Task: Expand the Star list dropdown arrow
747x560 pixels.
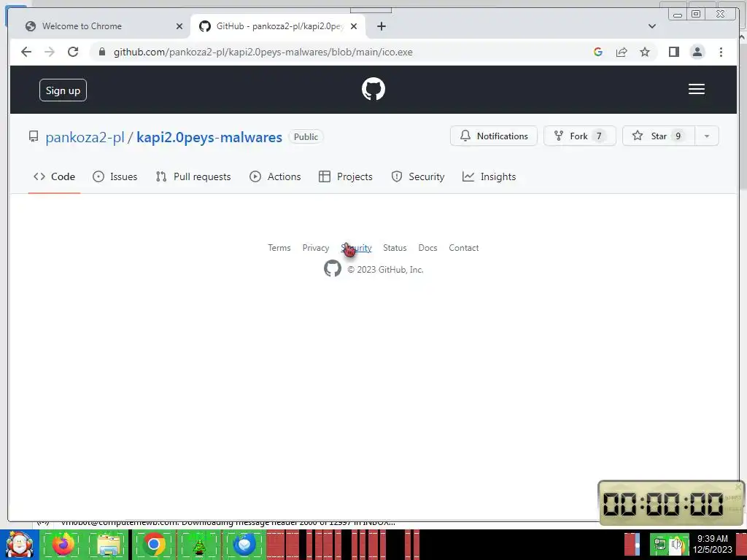Action: 707,136
